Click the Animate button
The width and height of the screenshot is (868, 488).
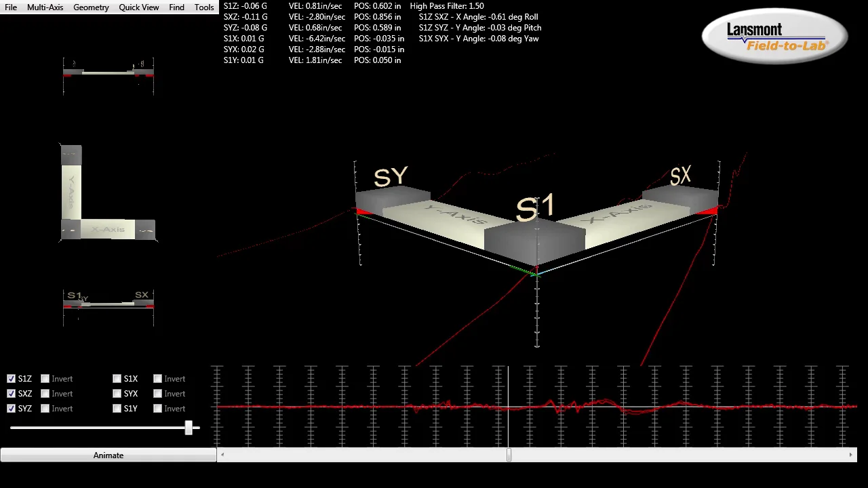[108, 455]
